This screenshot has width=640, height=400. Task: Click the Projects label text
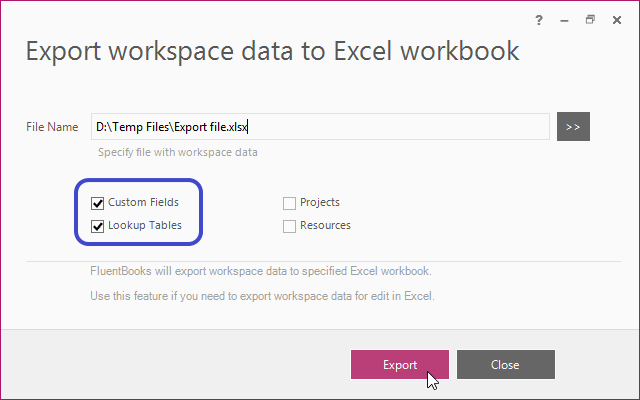coord(320,202)
